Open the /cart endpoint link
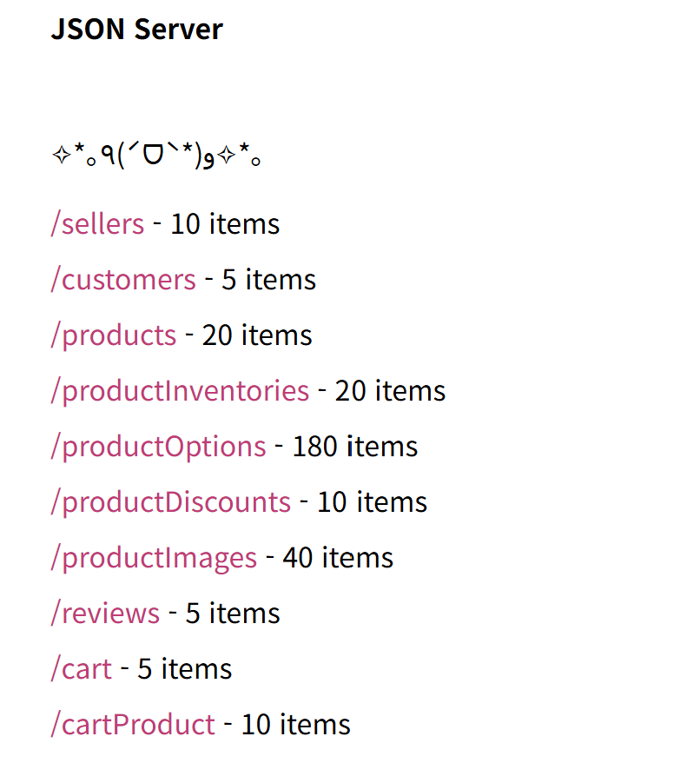Screen dimensions: 700x763 click(x=82, y=669)
